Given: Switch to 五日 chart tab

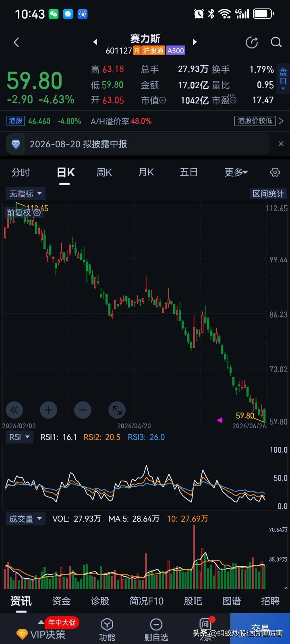Looking at the screenshot, I should [188, 172].
